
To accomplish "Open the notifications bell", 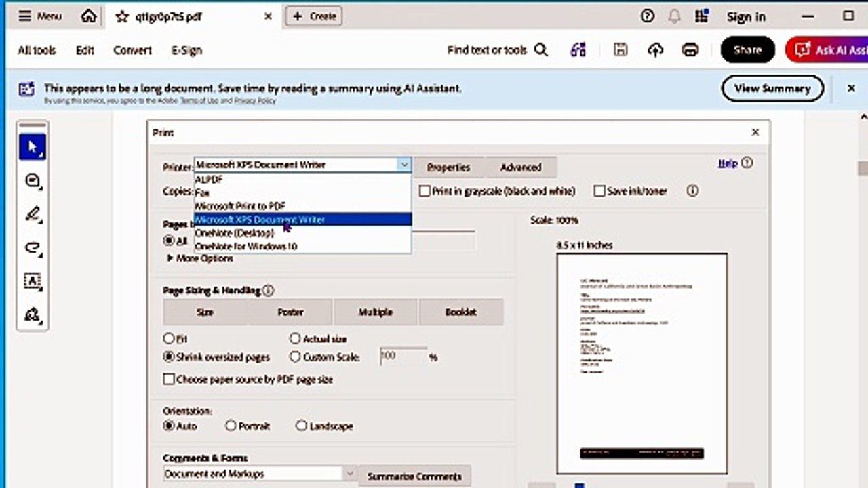I will click(x=675, y=16).
